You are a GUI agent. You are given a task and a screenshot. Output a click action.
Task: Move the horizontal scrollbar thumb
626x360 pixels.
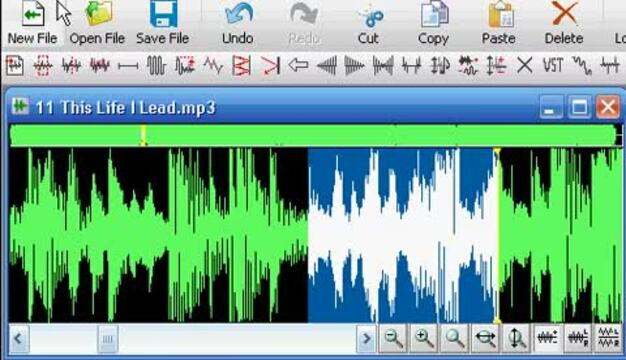(x=108, y=339)
